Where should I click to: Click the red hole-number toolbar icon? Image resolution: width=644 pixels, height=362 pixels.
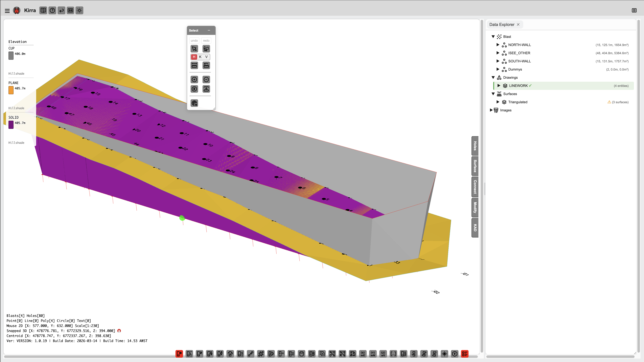coord(179,354)
